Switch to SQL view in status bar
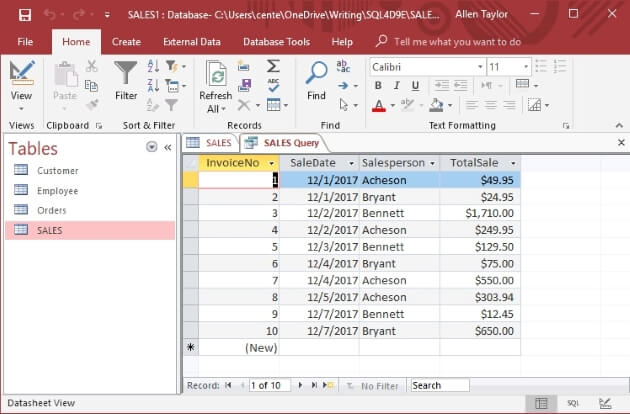Screen dimensions: 630x414 tap(573, 403)
